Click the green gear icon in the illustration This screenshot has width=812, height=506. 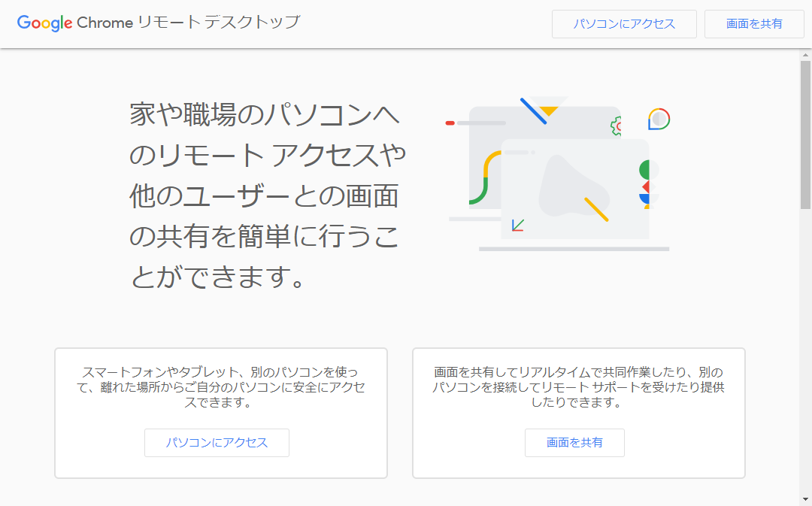click(616, 126)
